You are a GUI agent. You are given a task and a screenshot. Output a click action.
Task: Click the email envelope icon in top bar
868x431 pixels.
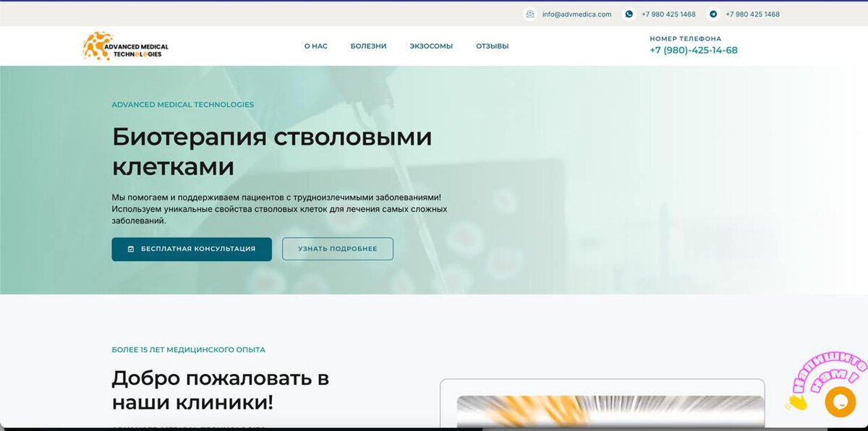point(529,14)
